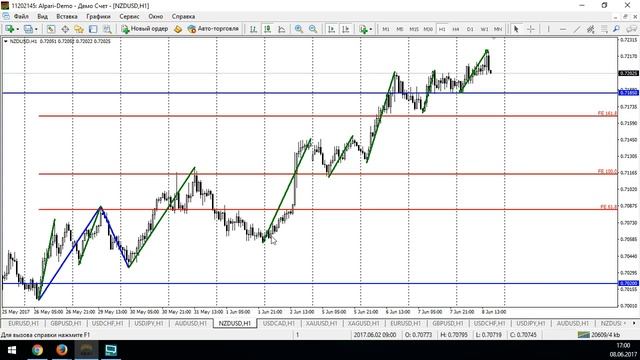Activate the crosshair tool
The image size is (640, 360).
coord(531,29)
